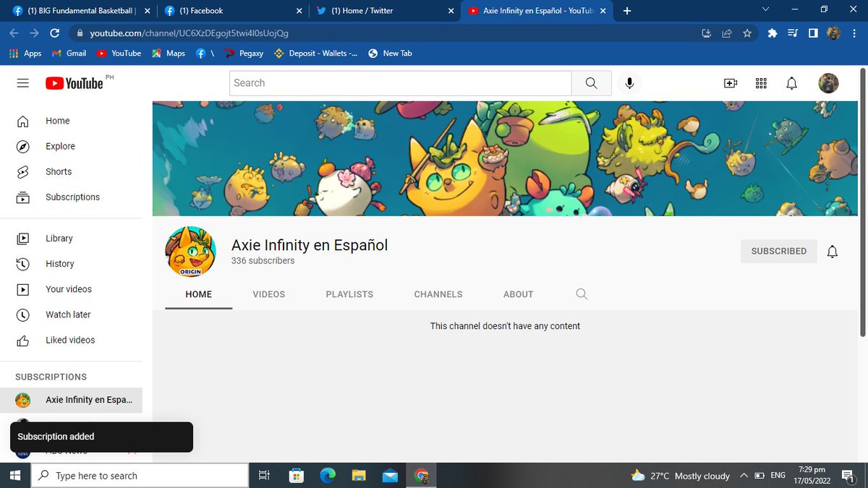Switch to BIG Fundamental Basketball tab
This screenshot has width=868, height=488.
[80, 11]
